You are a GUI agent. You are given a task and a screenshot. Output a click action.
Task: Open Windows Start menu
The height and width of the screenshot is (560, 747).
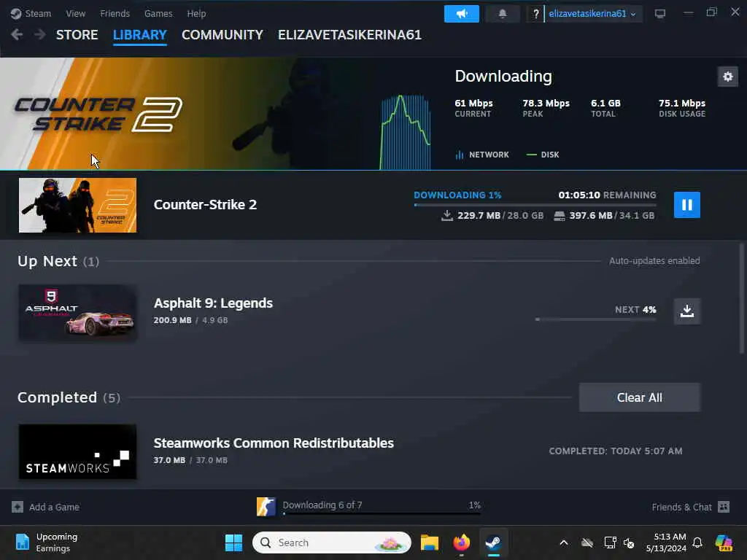(233, 542)
